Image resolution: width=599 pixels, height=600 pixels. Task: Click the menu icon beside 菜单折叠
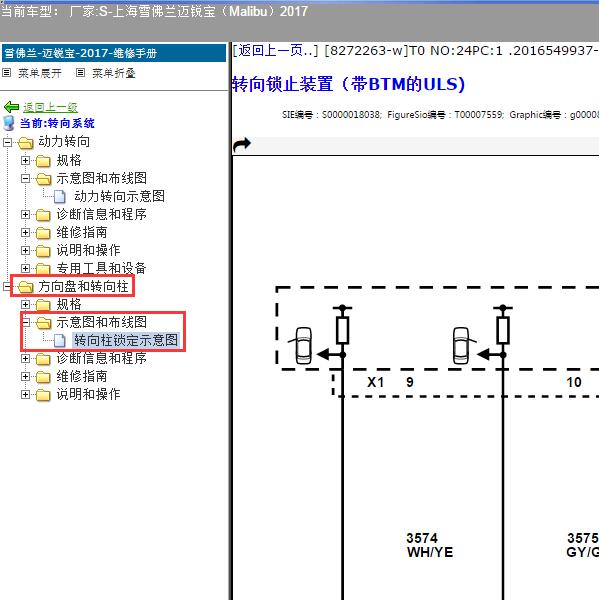click(80, 72)
